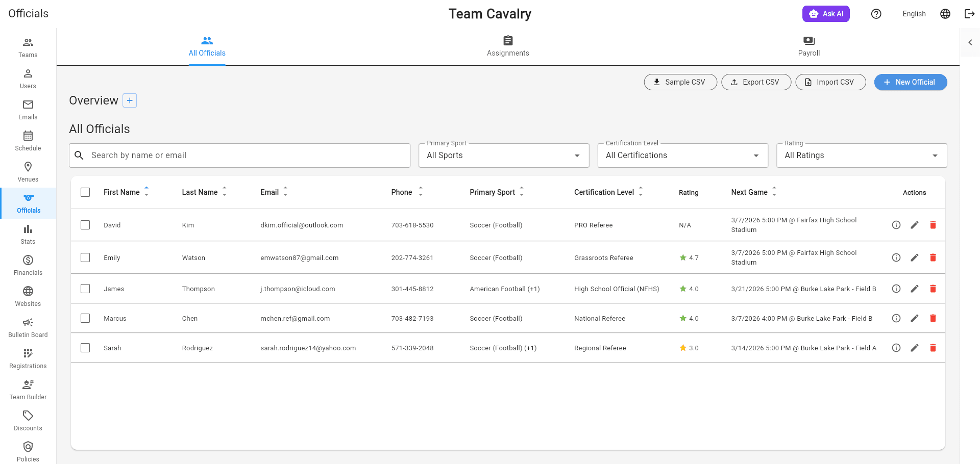Go to the Stats sidebar section

pos(28,234)
